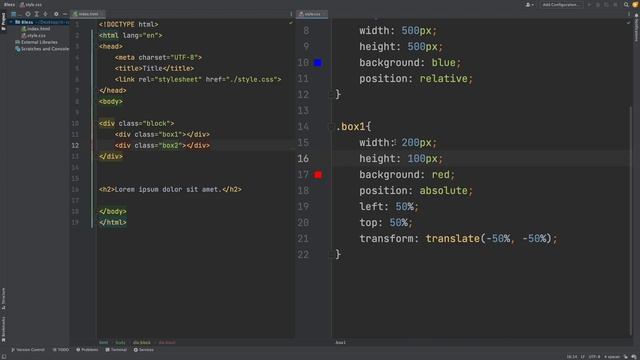
Task: Click style.css breadcrumb in navigation bar
Action: click(x=31, y=4)
